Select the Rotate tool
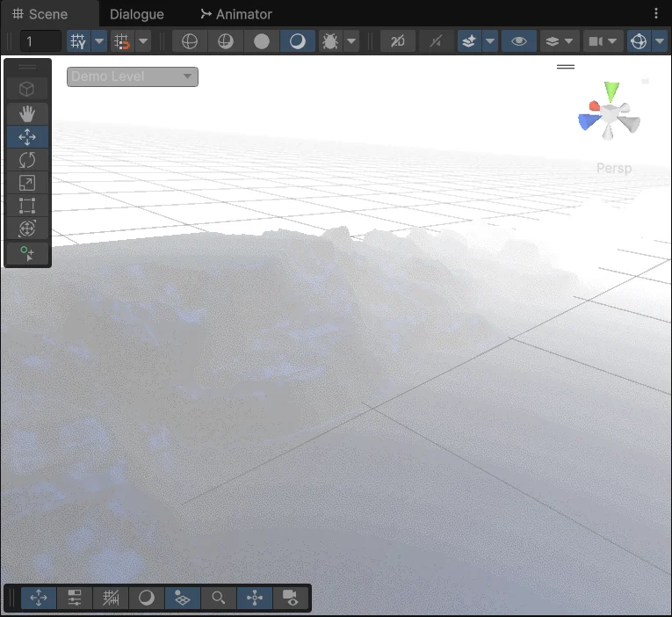The width and height of the screenshot is (672, 617). (27, 160)
